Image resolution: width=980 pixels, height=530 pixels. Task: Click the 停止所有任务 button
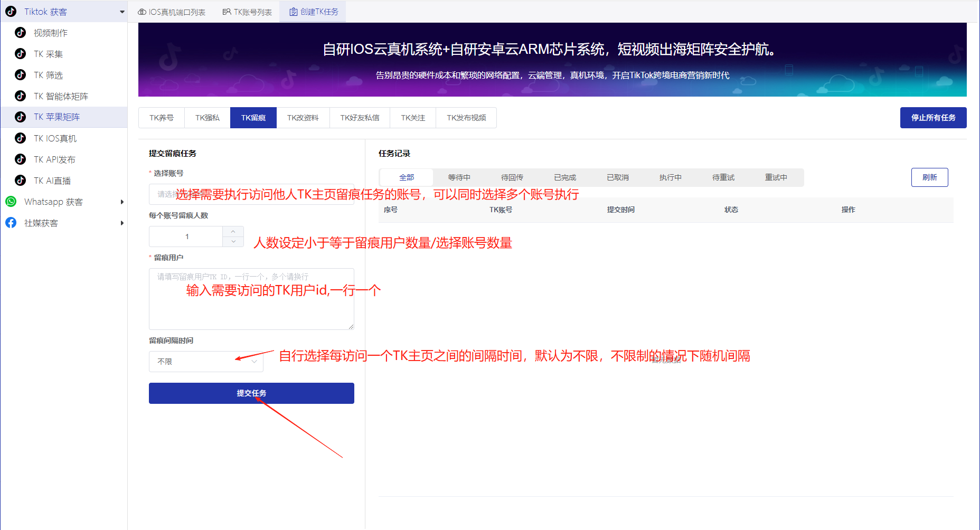pyautogui.click(x=933, y=117)
